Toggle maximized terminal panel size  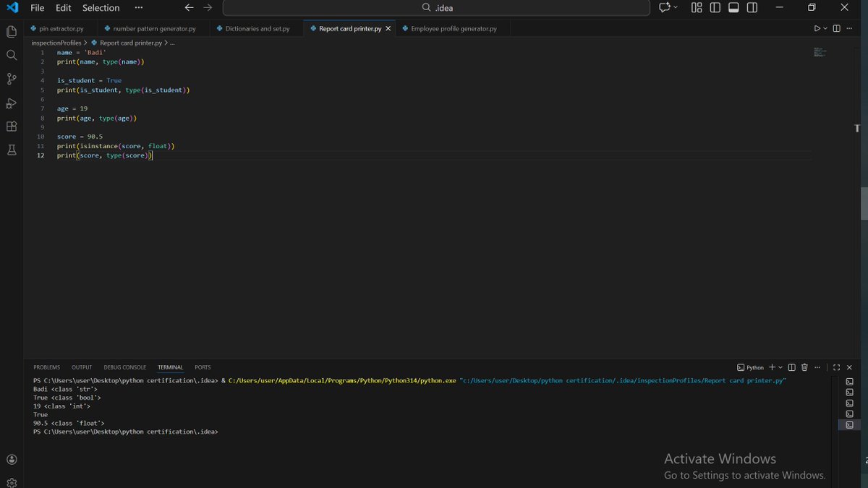point(836,367)
